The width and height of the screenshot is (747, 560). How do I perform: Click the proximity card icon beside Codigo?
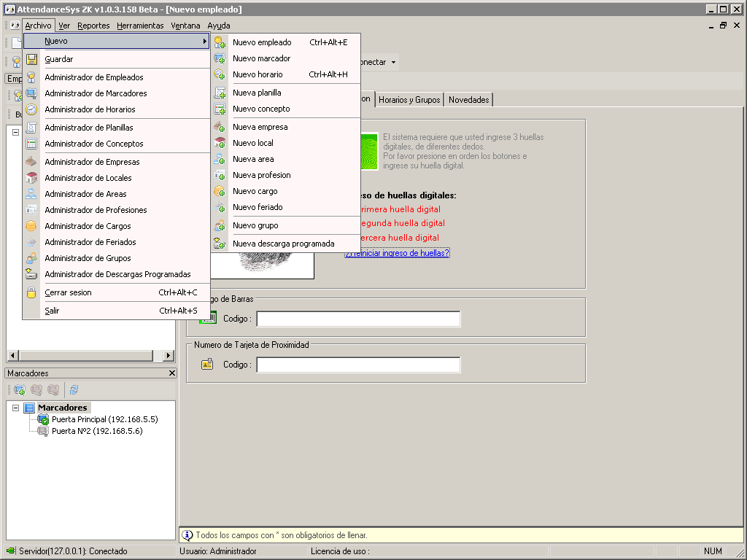point(207,365)
